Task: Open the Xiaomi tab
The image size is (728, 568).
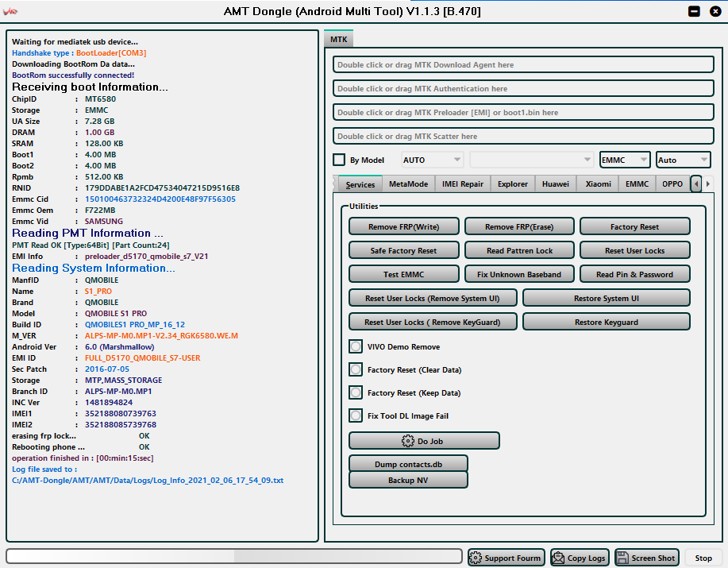Action: coord(598,184)
